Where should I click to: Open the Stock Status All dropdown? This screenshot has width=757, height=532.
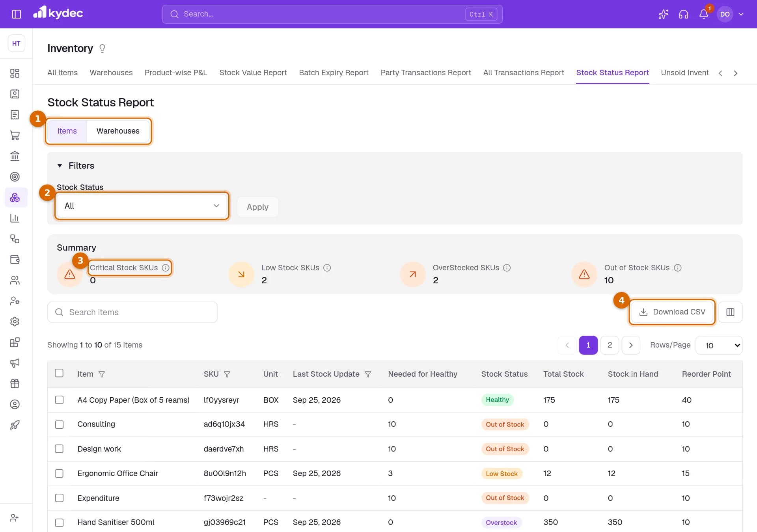pos(142,206)
